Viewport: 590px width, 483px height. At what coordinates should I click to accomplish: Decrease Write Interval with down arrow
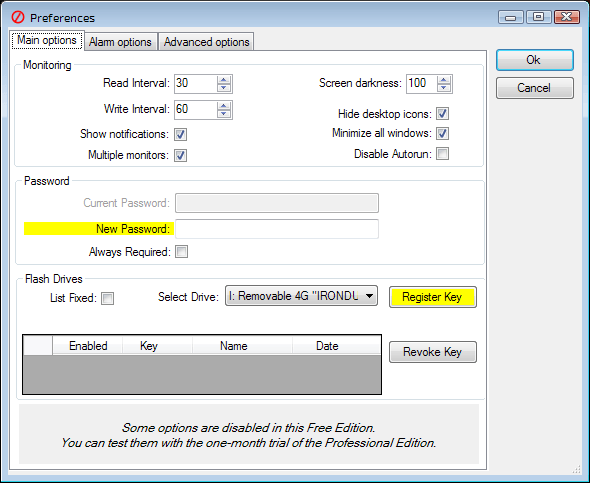point(224,114)
